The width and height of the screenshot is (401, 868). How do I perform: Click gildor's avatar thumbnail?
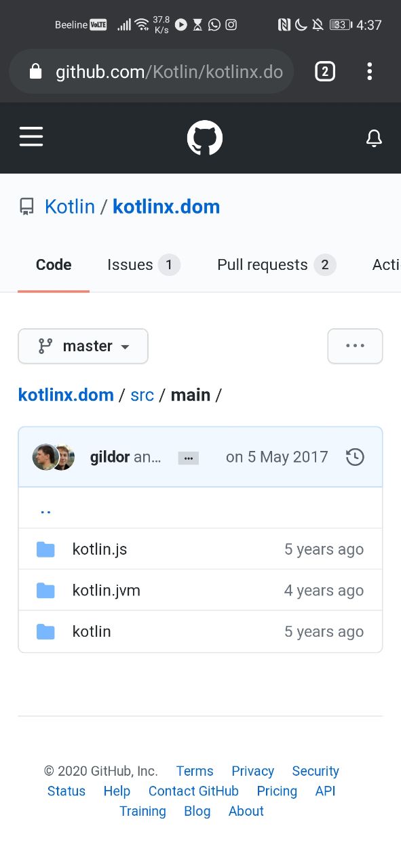coord(45,457)
